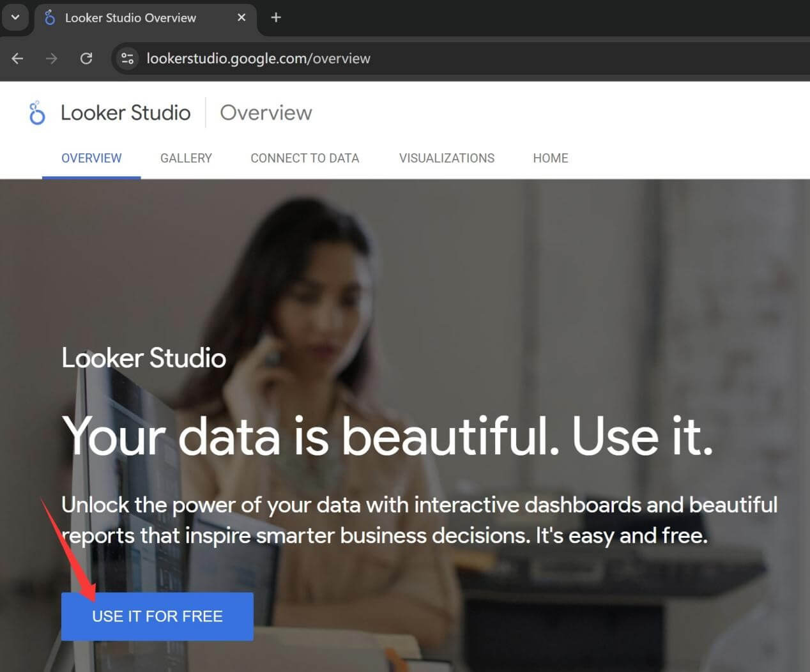Viewport: 810px width, 672px height.
Task: Go back with the back arrow
Action: (17, 59)
